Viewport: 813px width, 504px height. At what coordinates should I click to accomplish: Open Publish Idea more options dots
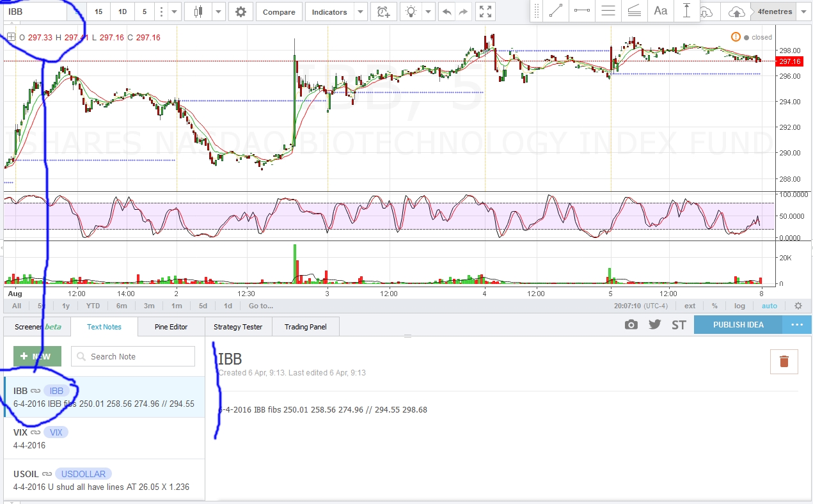pos(796,325)
